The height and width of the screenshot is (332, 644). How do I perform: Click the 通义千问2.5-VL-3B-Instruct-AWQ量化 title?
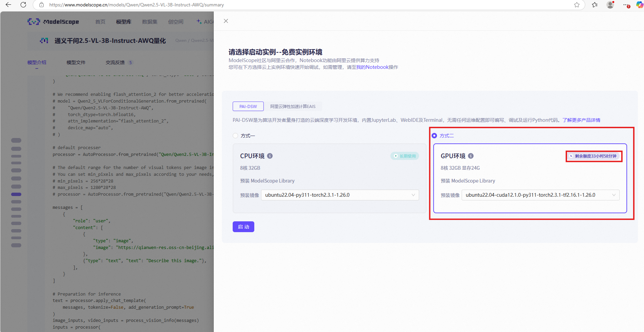tap(110, 40)
